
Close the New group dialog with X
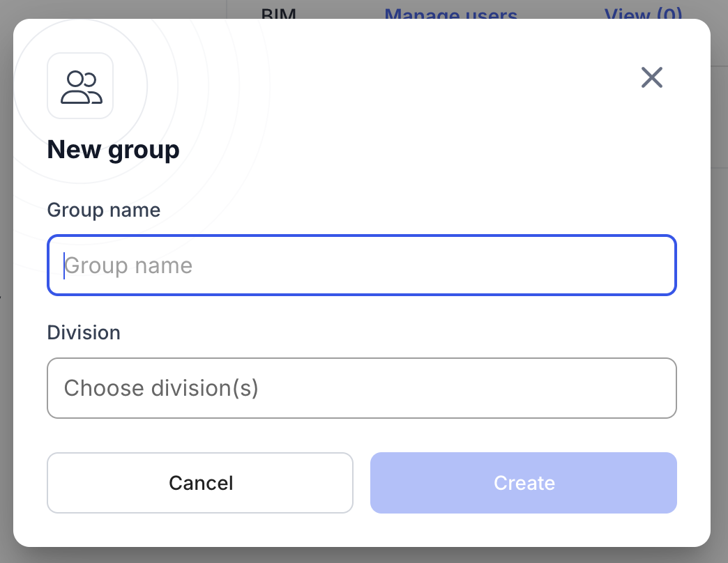tap(651, 77)
